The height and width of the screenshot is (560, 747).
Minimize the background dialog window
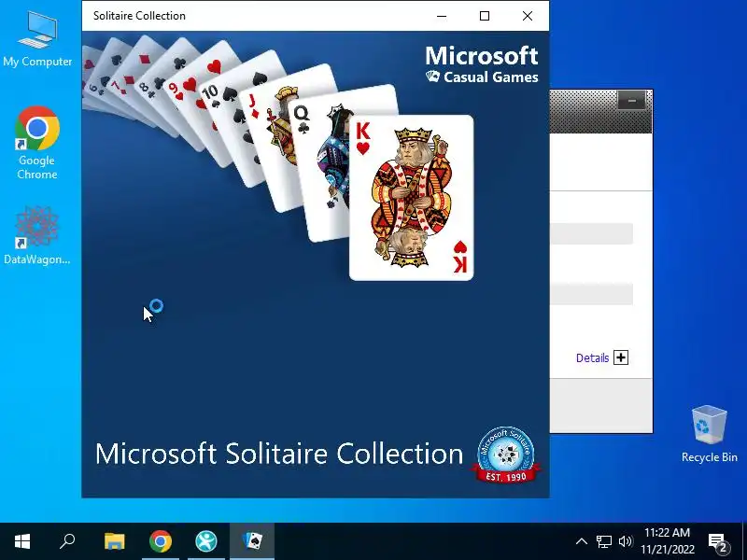coord(632,101)
